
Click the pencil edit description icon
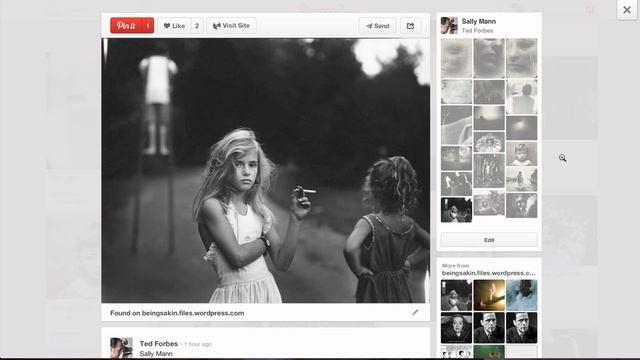tap(415, 313)
